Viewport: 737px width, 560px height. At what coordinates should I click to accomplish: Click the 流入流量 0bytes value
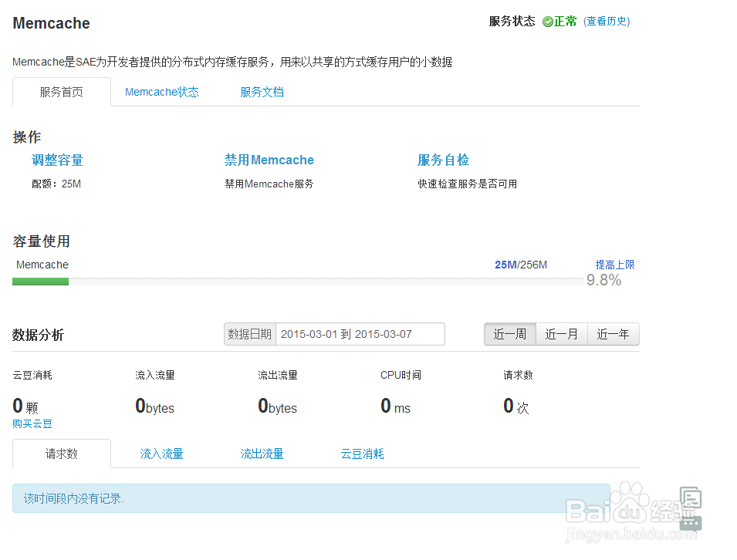[154, 406]
